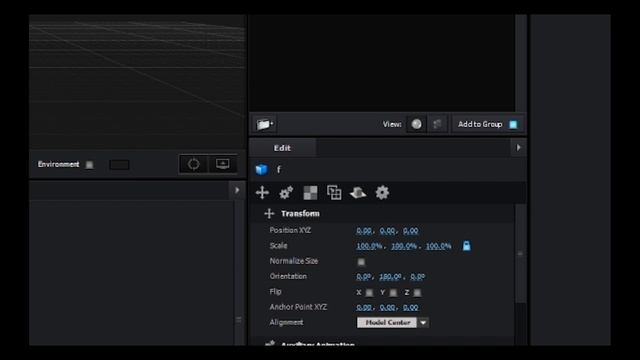640x360 pixels.
Task: Enable Flip X checkbox
Action: tap(369, 293)
